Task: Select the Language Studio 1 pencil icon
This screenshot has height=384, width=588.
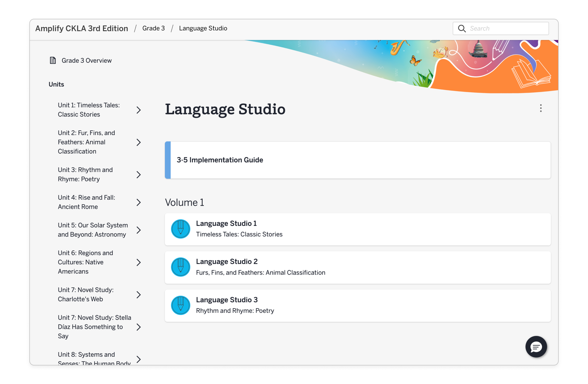Action: (x=181, y=229)
